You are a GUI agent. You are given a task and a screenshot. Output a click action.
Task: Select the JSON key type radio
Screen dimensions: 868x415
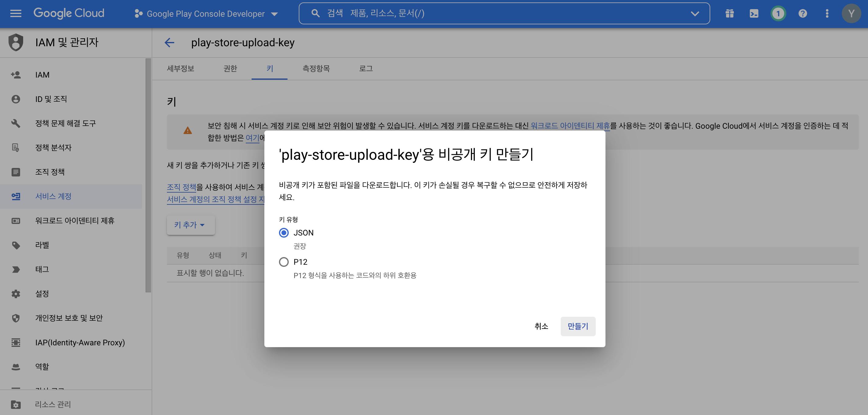click(284, 232)
